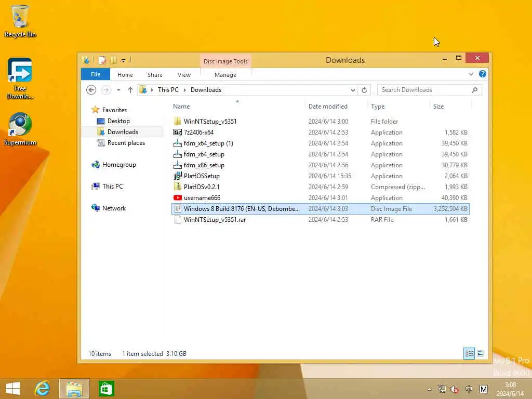Expand breadcrumb arrow after This PC
The width and height of the screenshot is (532, 399).
184,90
